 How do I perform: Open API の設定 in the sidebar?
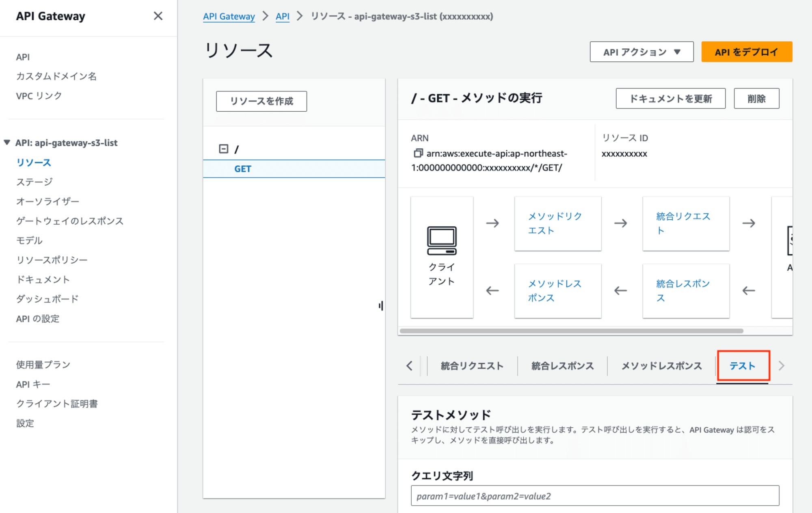click(x=38, y=319)
